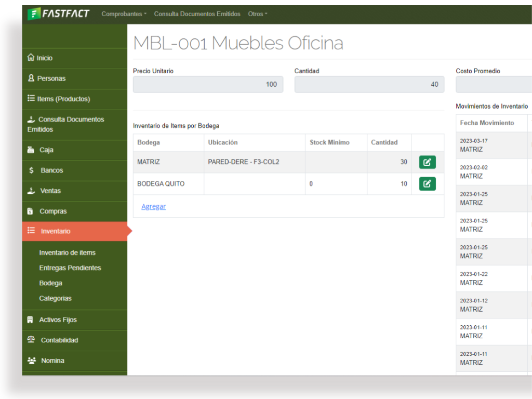532x399 pixels.
Task: Click the 2023-01-22 movement row
Action: 494,278
